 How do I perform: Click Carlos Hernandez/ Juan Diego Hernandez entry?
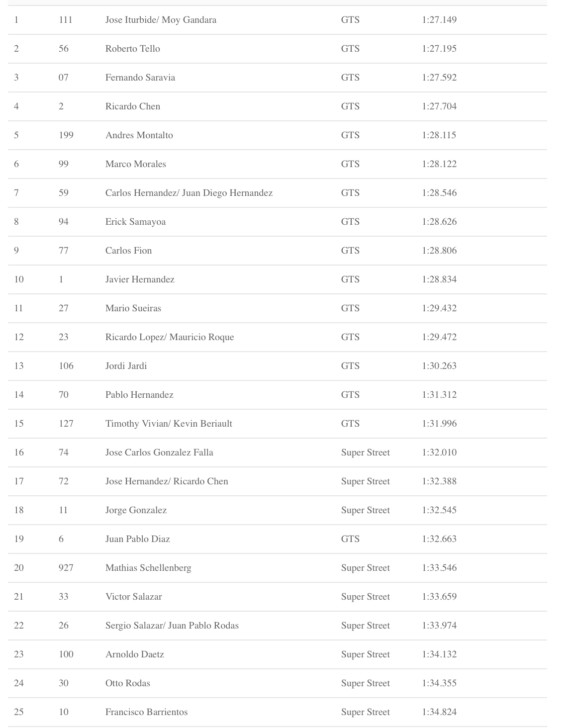coord(189,193)
